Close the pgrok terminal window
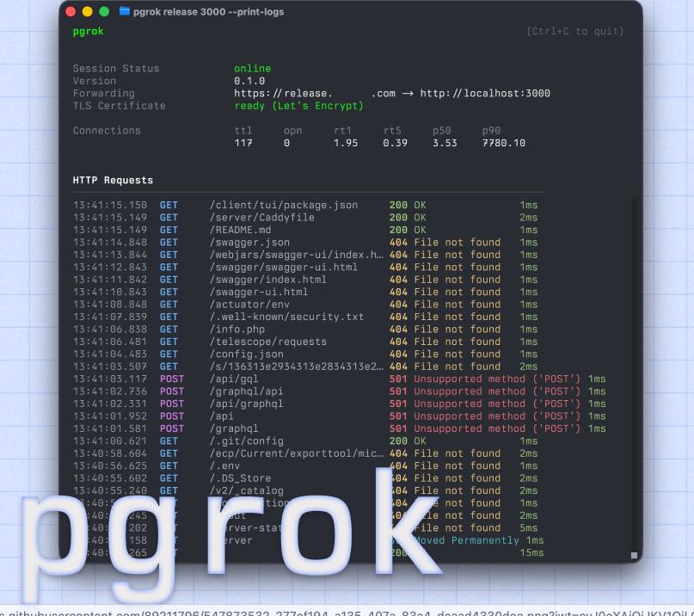Viewport: 694px width, 616px height. (x=71, y=12)
